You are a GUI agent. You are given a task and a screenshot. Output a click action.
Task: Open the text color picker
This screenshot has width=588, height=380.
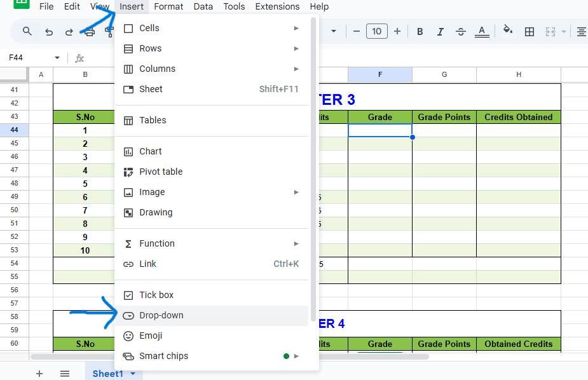coord(481,31)
